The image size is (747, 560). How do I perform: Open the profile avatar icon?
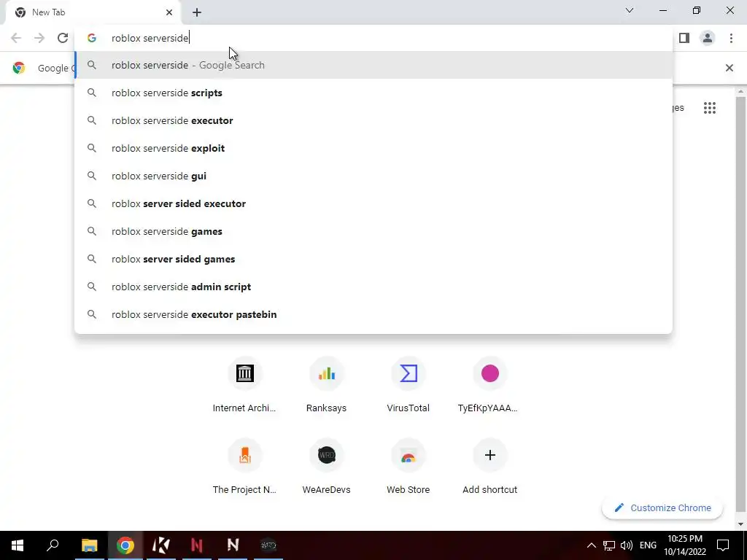pos(708,38)
